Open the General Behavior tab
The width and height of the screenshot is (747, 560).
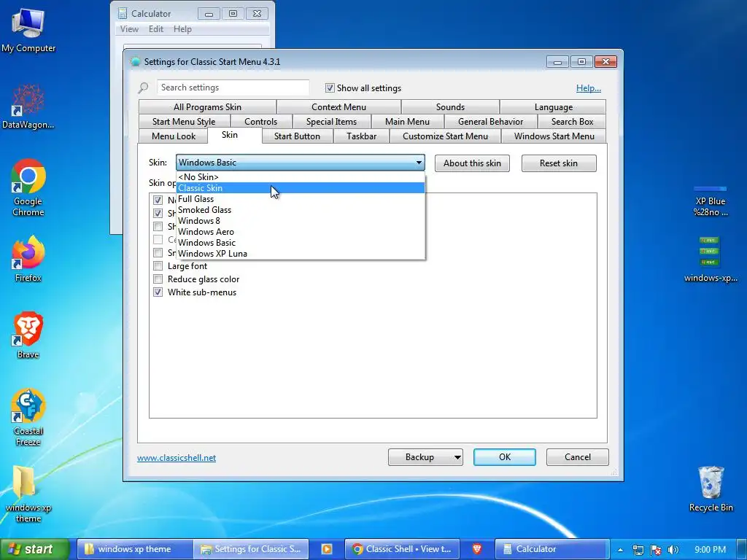click(x=490, y=122)
